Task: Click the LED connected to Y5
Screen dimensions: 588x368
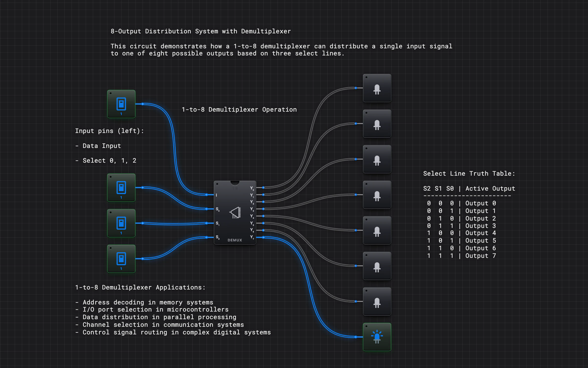Action: point(377,266)
